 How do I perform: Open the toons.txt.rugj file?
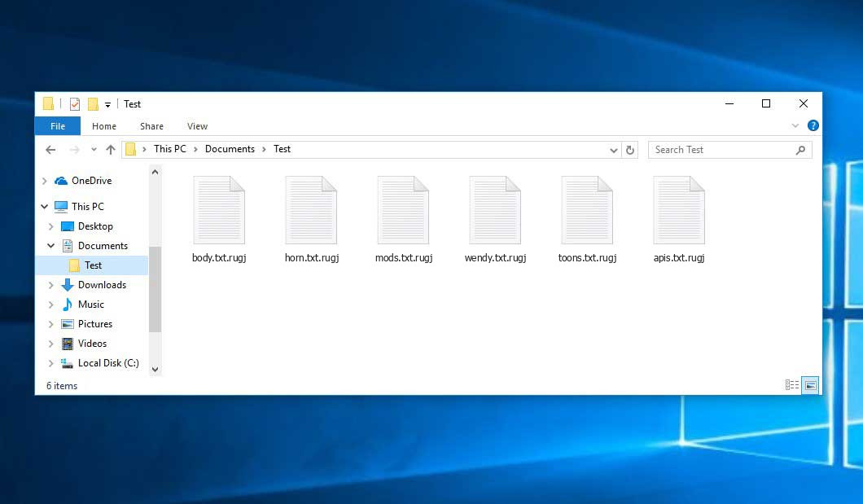click(587, 209)
